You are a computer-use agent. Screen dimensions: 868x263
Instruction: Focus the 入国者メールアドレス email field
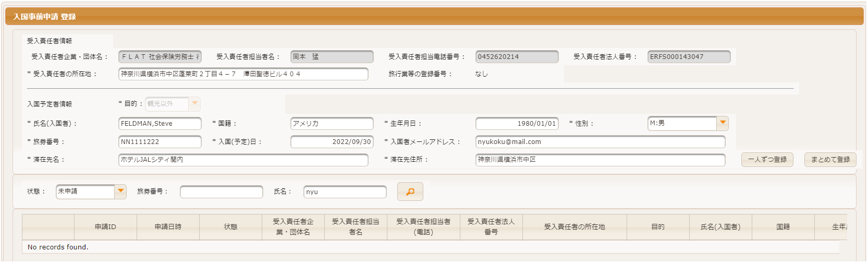click(600, 142)
